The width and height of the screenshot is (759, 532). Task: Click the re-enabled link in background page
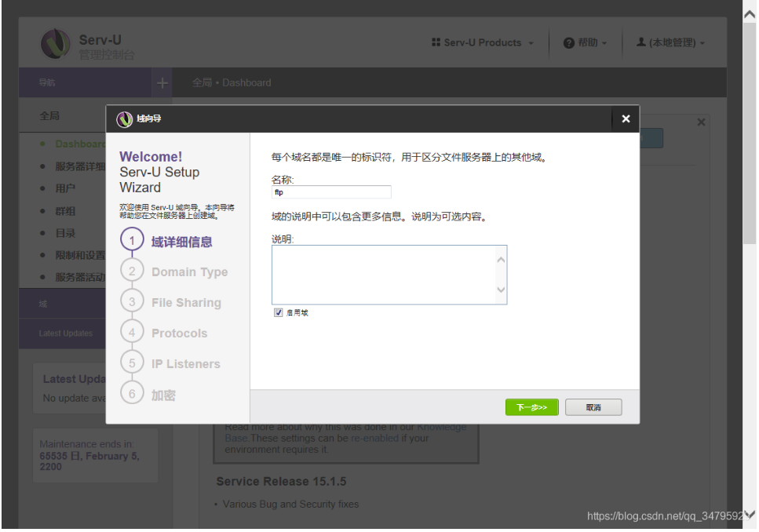click(x=374, y=439)
